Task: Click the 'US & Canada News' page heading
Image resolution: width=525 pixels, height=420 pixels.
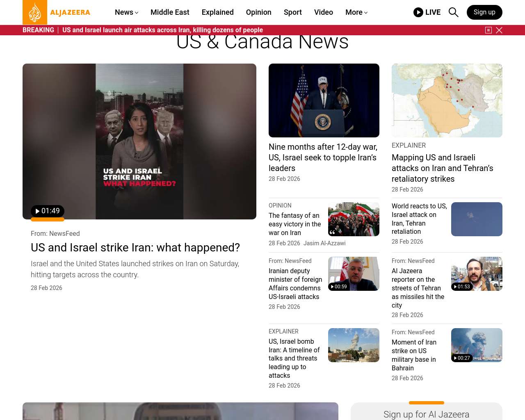Action: (x=262, y=42)
